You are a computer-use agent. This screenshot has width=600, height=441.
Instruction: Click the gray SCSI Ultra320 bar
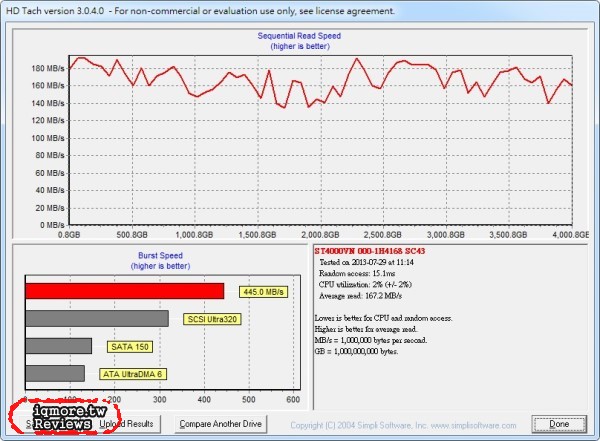(x=97, y=318)
